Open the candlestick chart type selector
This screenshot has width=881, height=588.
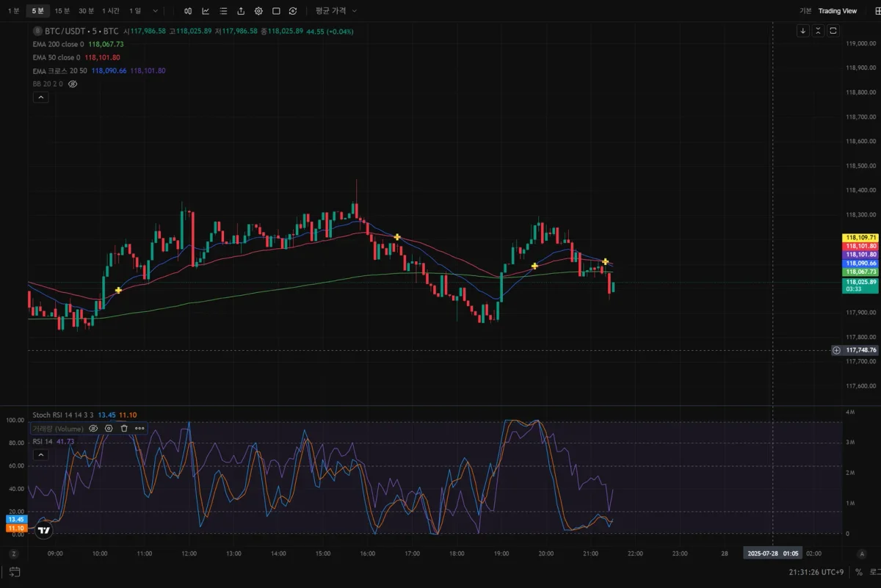[x=188, y=11]
